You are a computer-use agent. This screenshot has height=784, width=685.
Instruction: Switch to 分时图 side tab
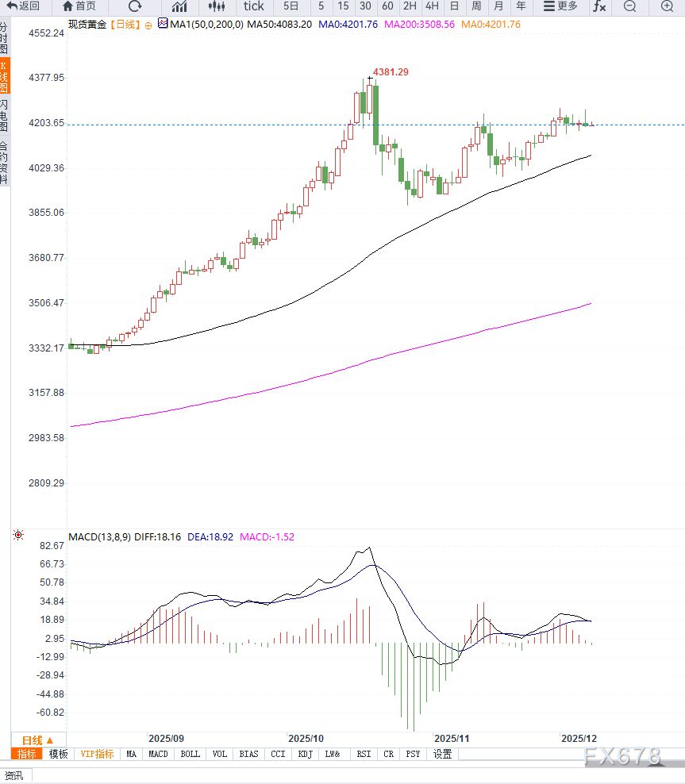pyautogui.click(x=5, y=38)
